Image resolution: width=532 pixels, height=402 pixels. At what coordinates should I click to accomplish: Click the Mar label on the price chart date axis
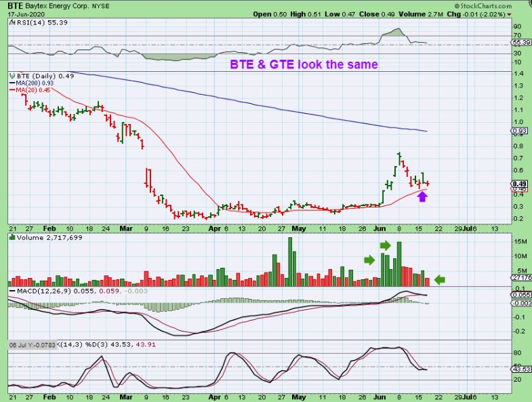point(126,228)
